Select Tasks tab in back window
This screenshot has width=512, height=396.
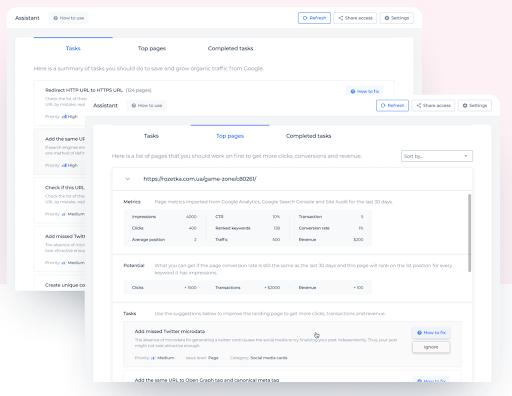[73, 48]
